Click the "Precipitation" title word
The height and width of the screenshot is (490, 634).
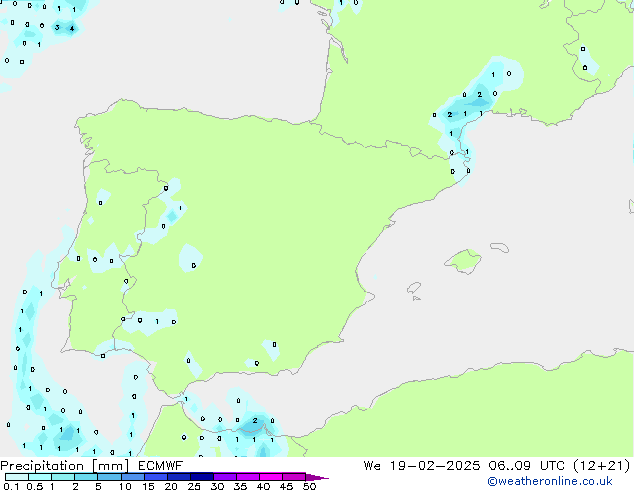tap(42, 466)
